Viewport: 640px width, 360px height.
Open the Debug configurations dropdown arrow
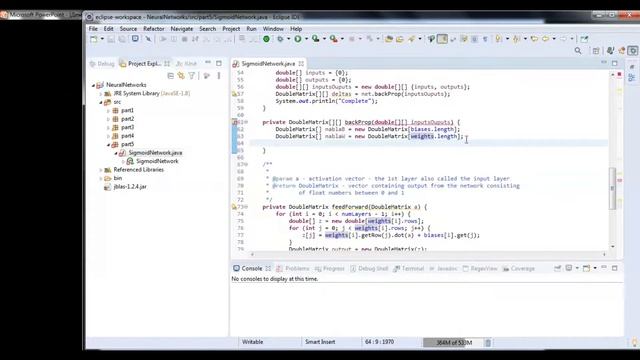point(288,39)
